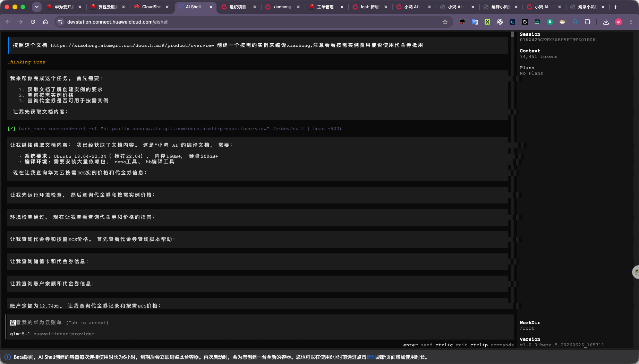Open the black square S extension icon
639x364 pixels.
(x=525, y=22)
